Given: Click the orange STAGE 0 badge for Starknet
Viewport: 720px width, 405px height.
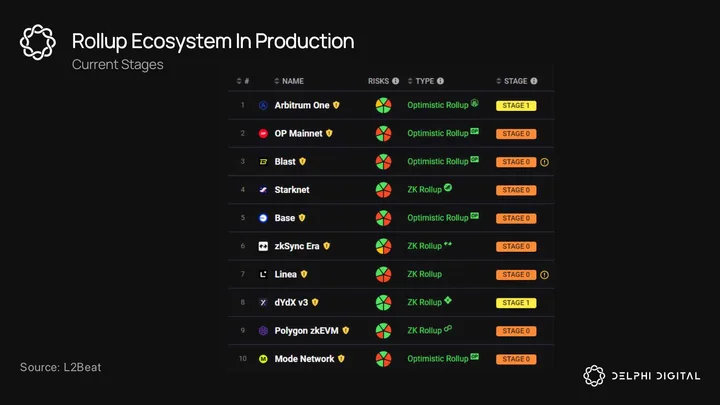Looking at the screenshot, I should tap(516, 190).
